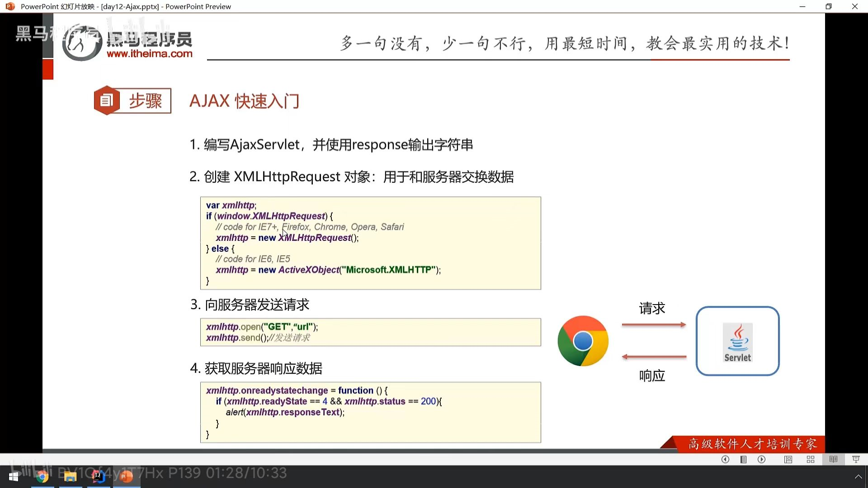Click the Chrome logo in the slide

[583, 341]
